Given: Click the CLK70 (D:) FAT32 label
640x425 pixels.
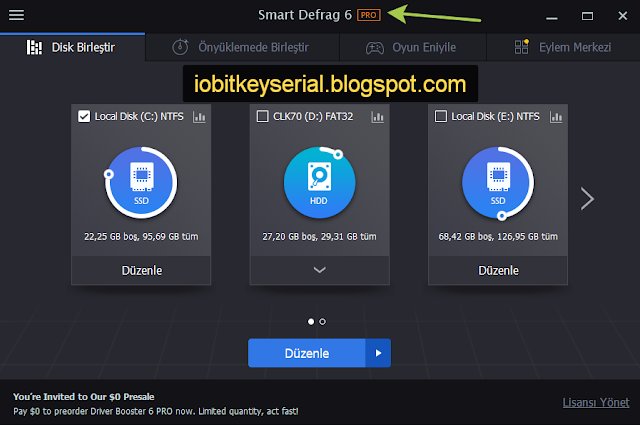Looking at the screenshot, I should tap(313, 116).
